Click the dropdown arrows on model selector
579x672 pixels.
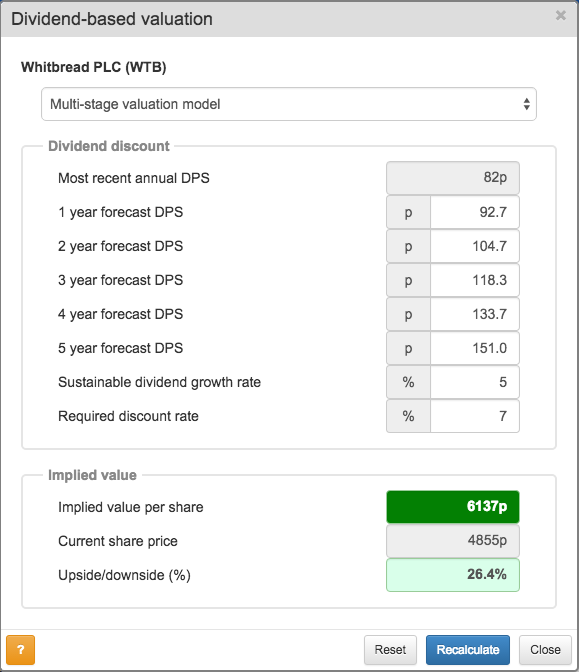[526, 104]
